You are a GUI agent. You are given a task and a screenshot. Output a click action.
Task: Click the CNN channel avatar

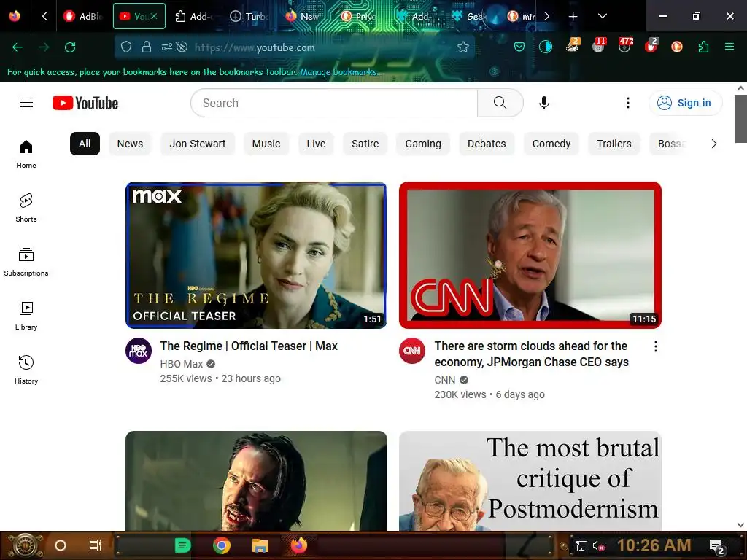point(412,351)
